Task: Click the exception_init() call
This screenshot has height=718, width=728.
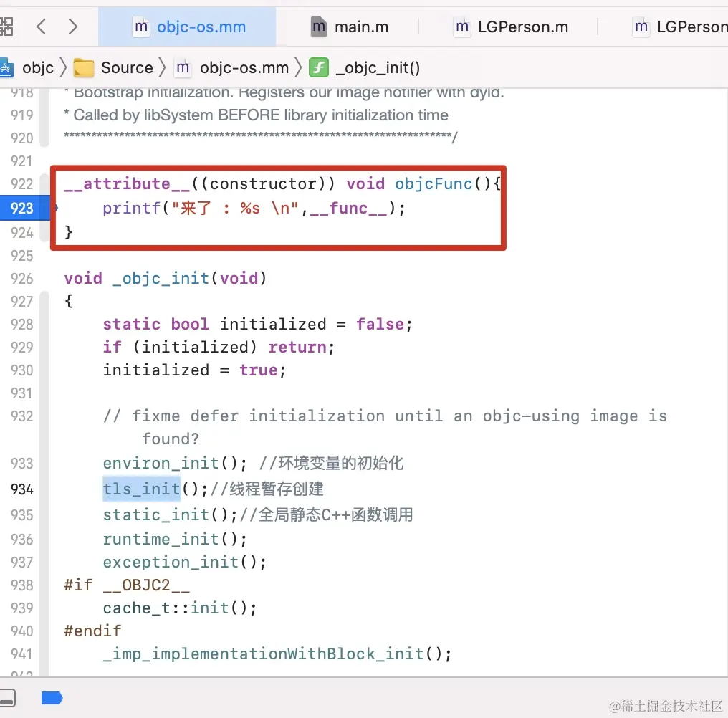Action: tap(184, 563)
